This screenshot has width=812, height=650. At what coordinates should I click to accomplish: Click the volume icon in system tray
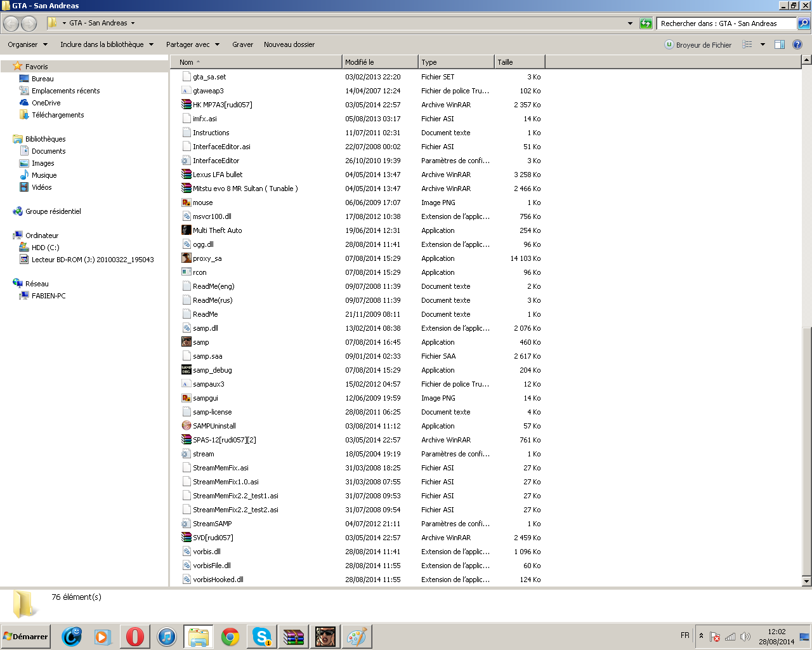[745, 636]
